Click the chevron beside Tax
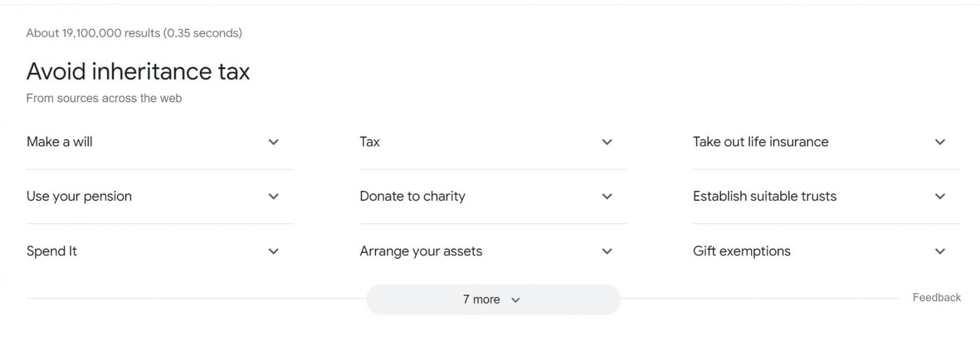The image size is (980, 341). [607, 142]
